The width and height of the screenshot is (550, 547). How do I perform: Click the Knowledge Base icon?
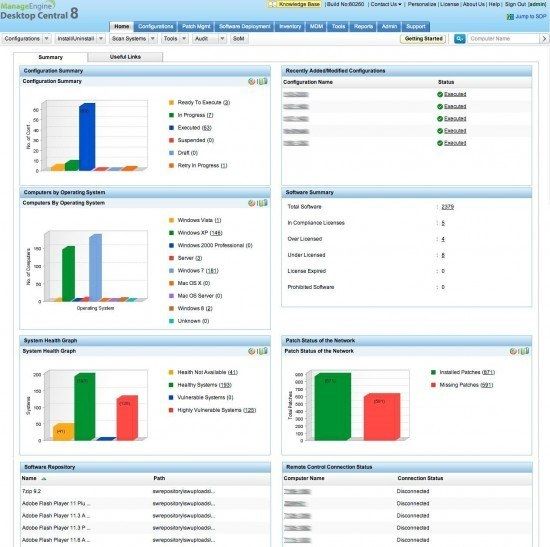coord(272,4)
